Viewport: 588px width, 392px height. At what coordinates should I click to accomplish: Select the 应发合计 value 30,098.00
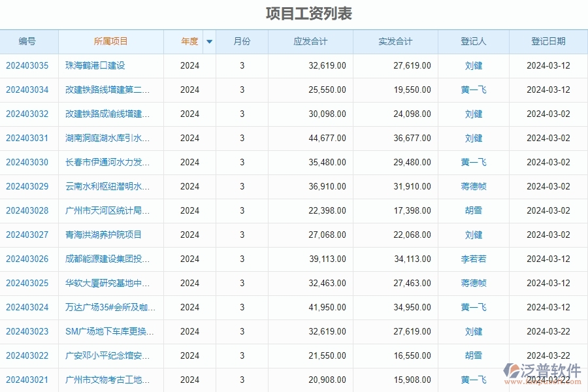coord(327,114)
